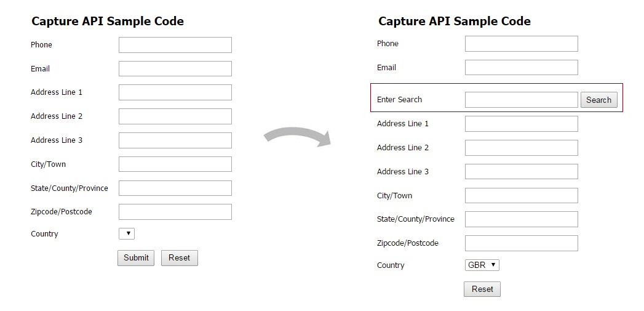Select Address Line 2 field in left form
Image resolution: width=644 pixels, height=311 pixels.
click(175, 116)
